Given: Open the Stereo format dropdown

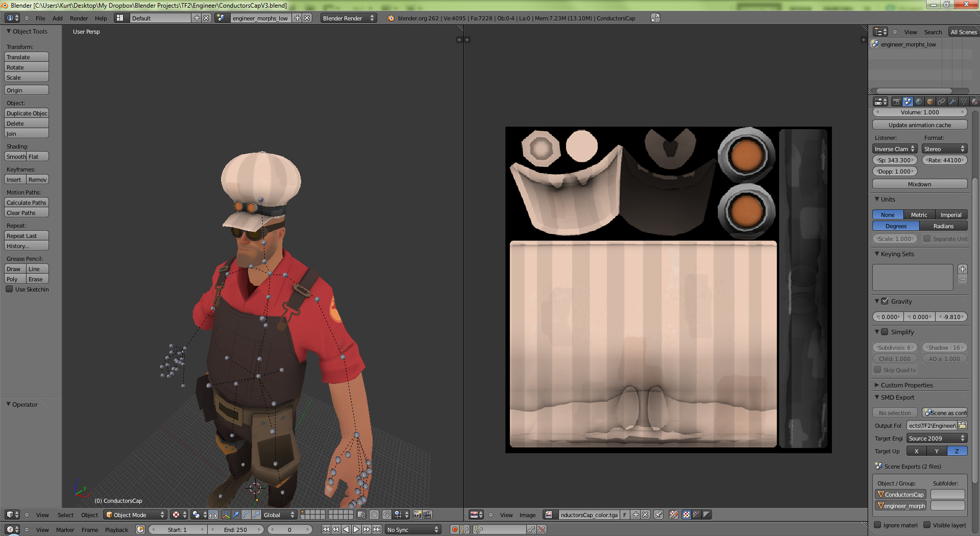Looking at the screenshot, I should click(x=945, y=149).
